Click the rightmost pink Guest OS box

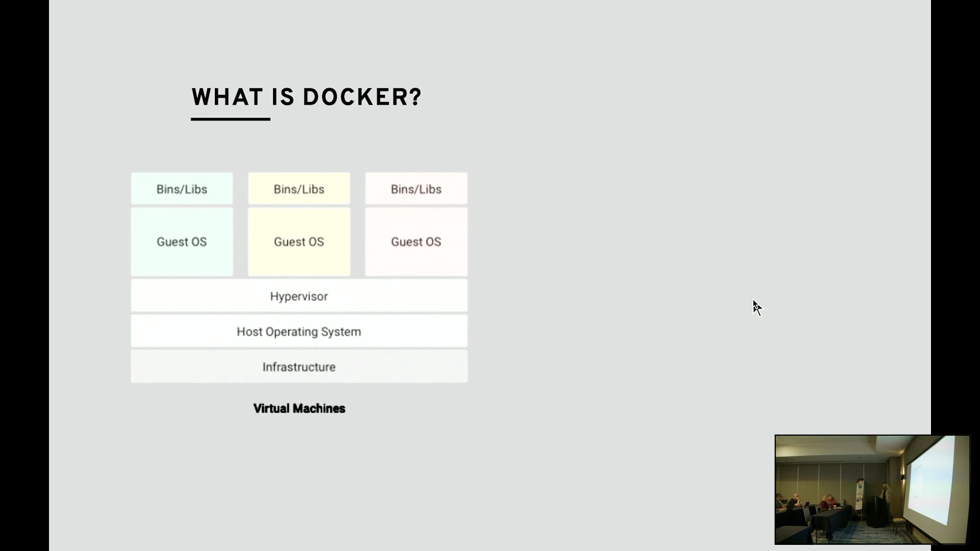point(416,242)
